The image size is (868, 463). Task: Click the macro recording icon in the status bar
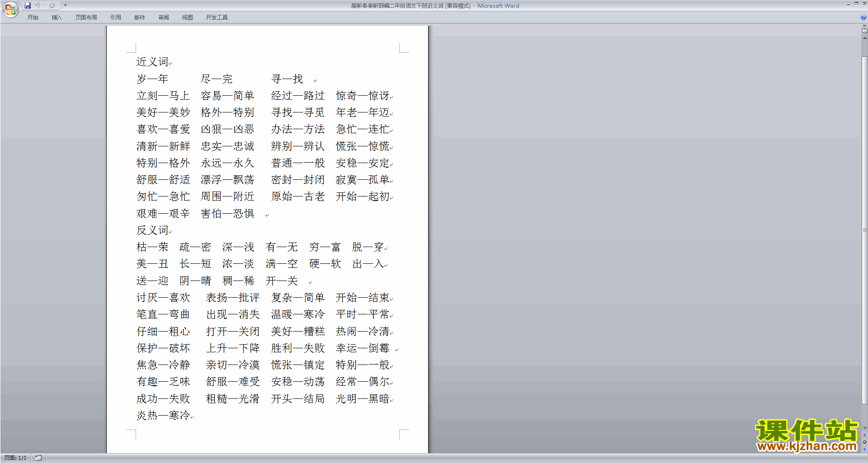tap(38, 458)
